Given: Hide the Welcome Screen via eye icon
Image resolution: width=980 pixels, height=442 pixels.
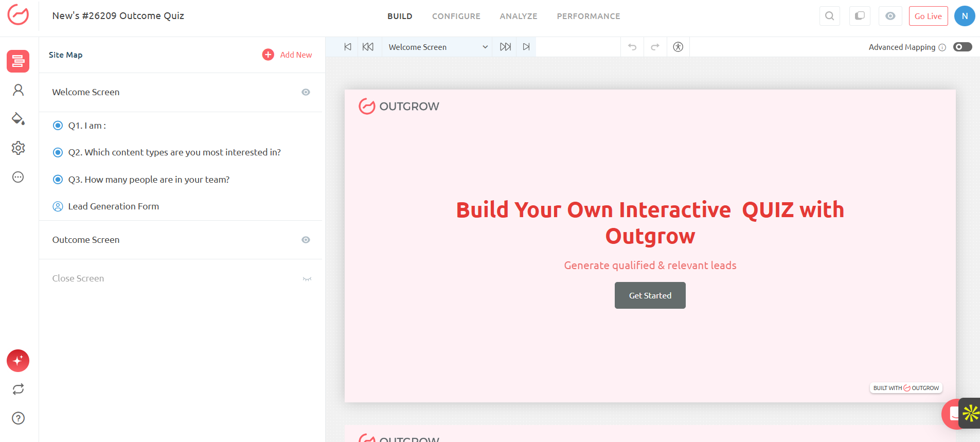Looking at the screenshot, I should pos(306,92).
